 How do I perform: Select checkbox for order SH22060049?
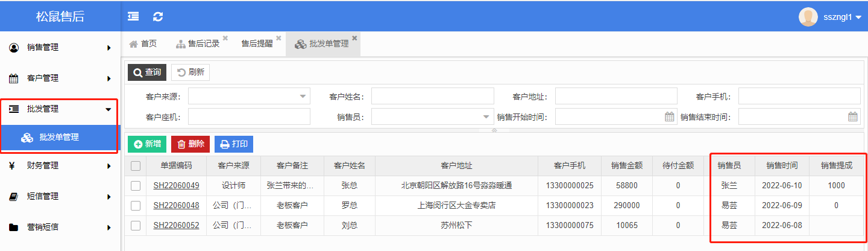coord(136,186)
